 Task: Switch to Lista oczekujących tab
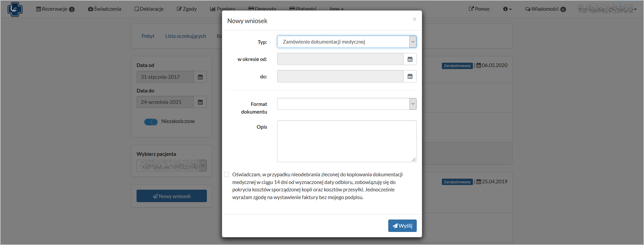(x=185, y=36)
